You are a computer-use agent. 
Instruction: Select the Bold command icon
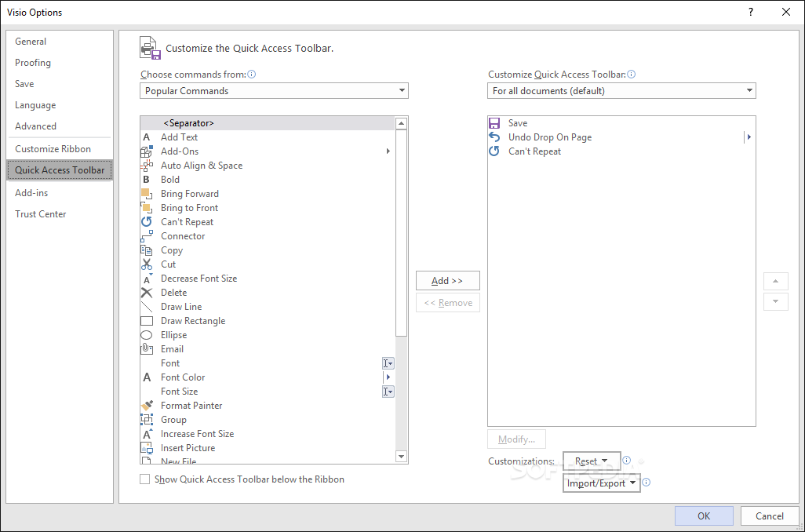click(x=146, y=180)
